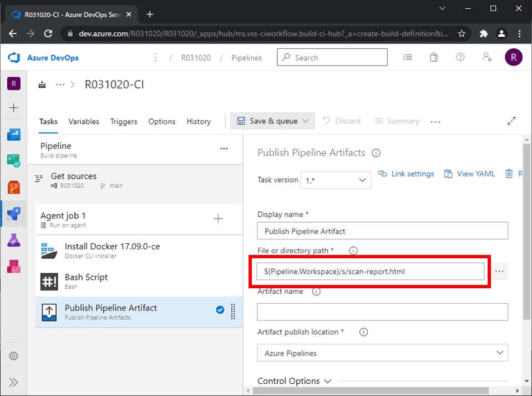Open the Marketplace shopping bag icon

(434, 57)
